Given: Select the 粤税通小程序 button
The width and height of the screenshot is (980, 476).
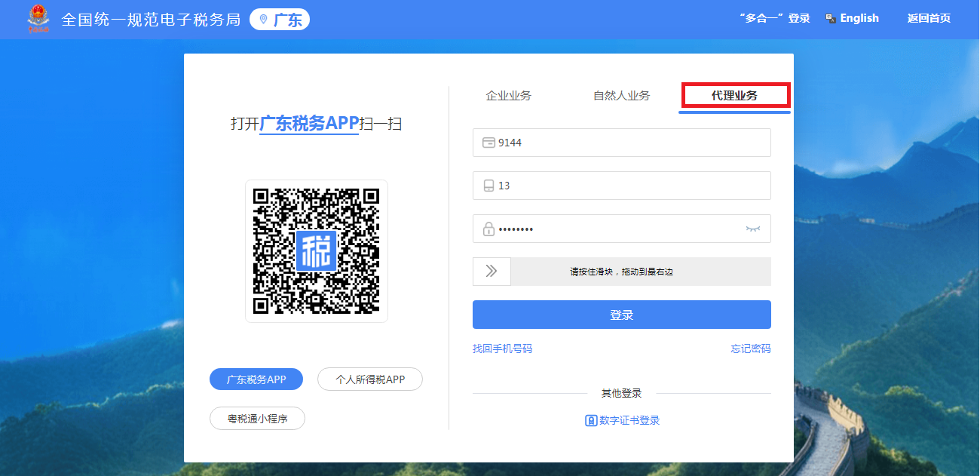Looking at the screenshot, I should point(257,419).
